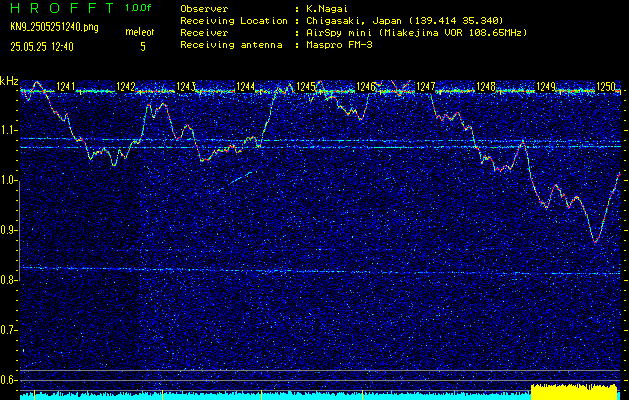Click the date stamp 25.05.25 12:40
The image size is (629, 400).
coord(42,47)
